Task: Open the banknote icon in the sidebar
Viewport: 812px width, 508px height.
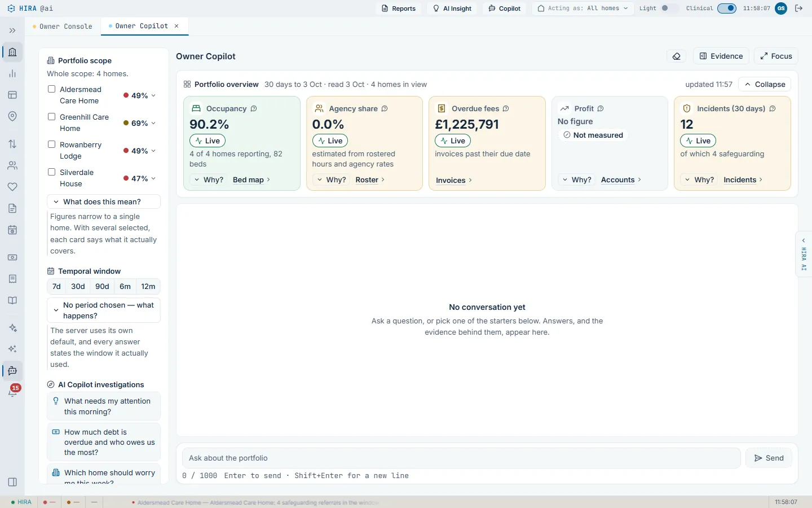Action: (12, 257)
